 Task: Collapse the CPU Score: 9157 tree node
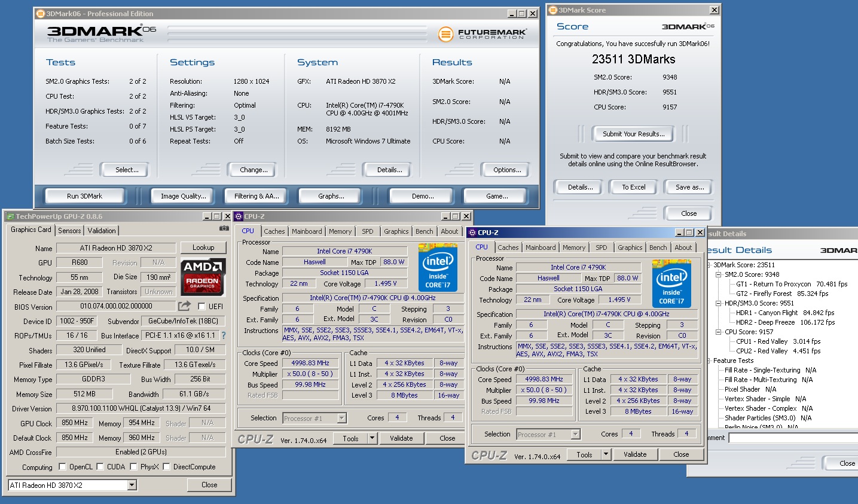pyautogui.click(x=719, y=332)
